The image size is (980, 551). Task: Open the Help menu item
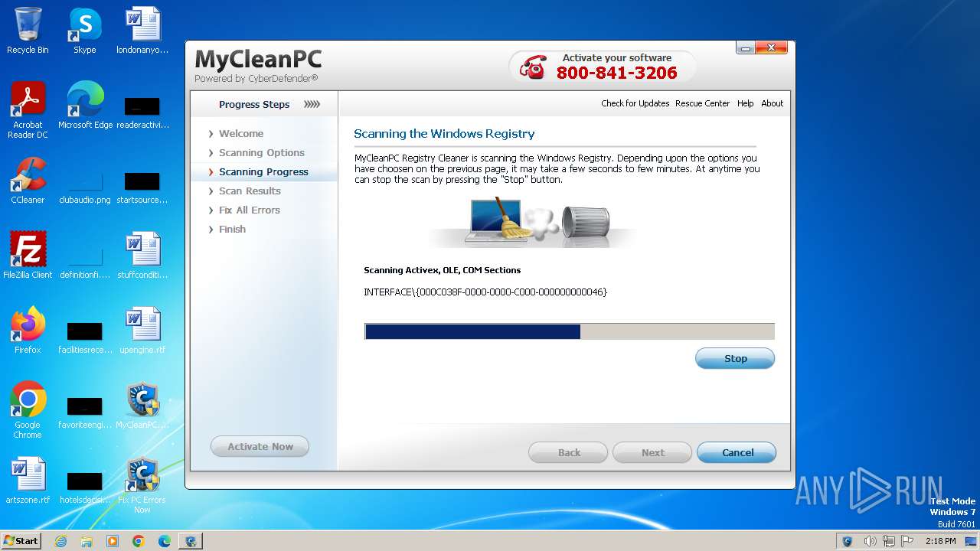pos(745,103)
